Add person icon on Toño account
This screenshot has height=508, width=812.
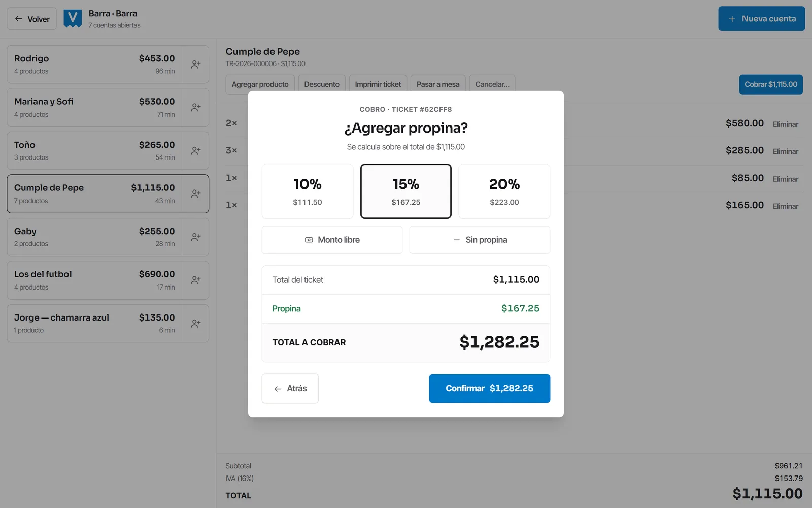195,151
